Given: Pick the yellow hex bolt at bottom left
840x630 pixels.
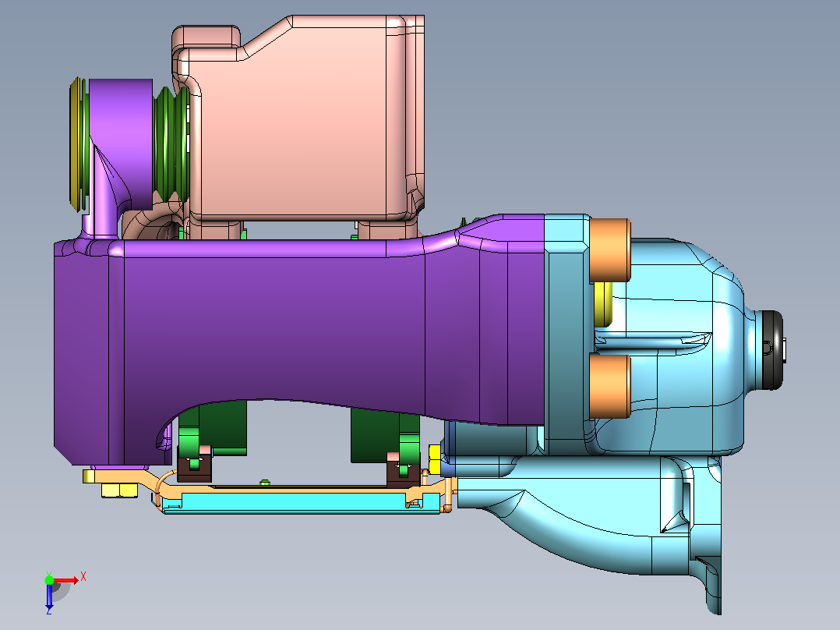Looking at the screenshot, I should 119,490.
